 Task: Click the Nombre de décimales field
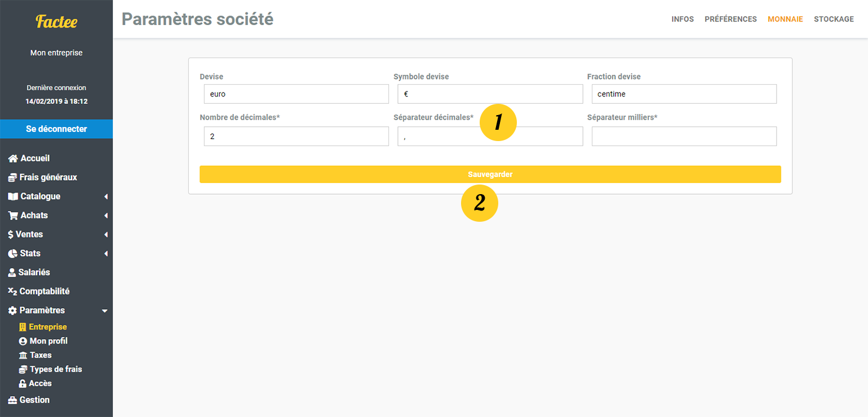[296, 137]
